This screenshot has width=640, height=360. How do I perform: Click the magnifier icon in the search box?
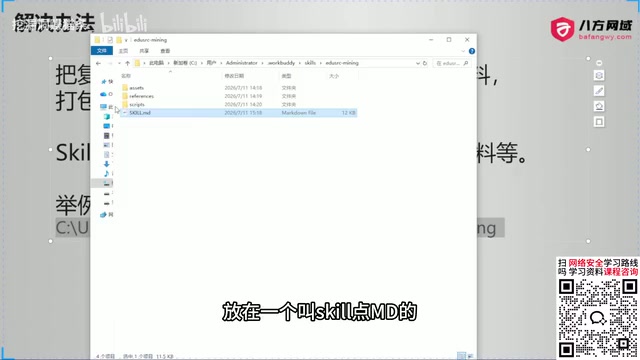click(466, 63)
